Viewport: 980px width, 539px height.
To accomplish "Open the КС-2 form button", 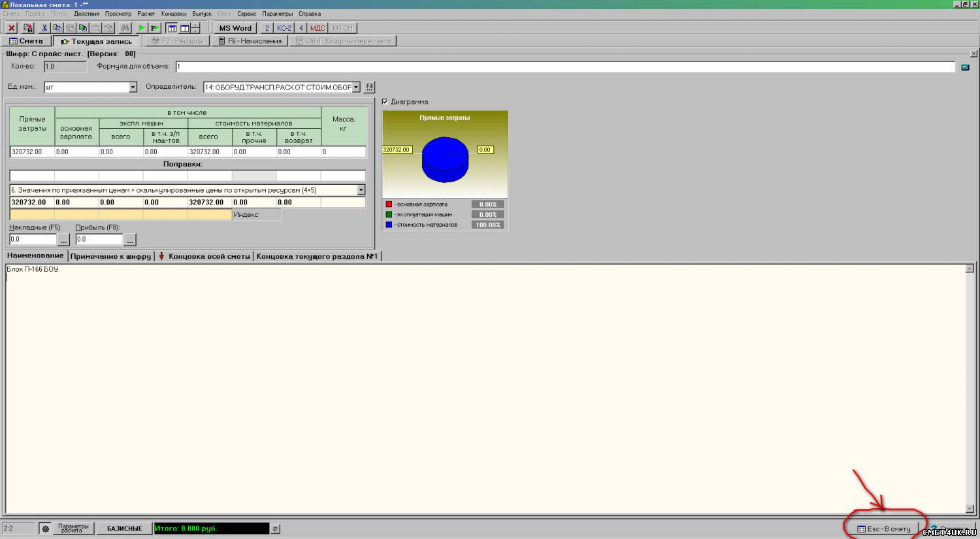I will point(284,28).
